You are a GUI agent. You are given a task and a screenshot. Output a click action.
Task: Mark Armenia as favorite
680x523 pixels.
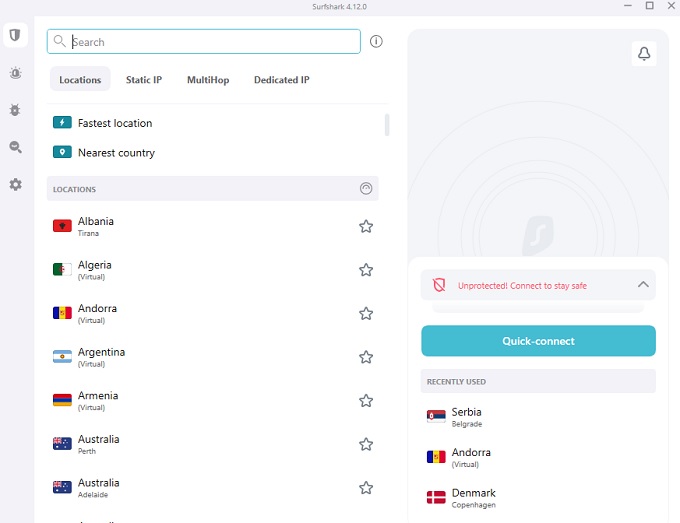[x=366, y=400]
